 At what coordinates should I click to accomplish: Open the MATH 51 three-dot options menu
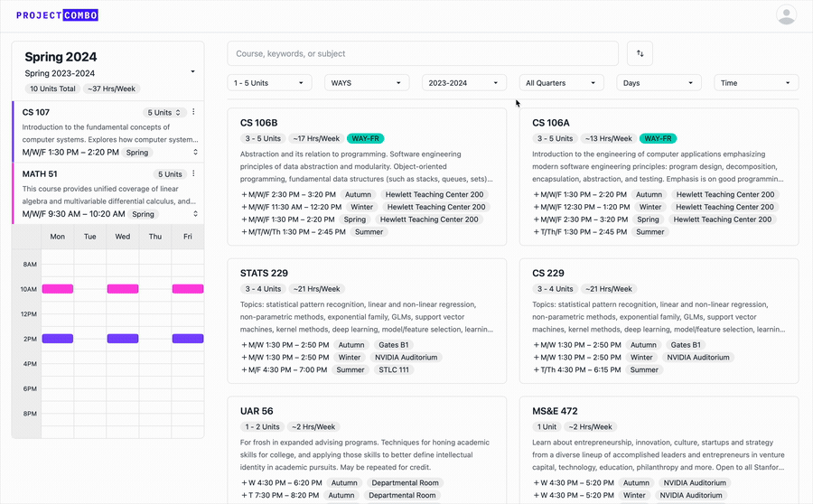(193, 174)
